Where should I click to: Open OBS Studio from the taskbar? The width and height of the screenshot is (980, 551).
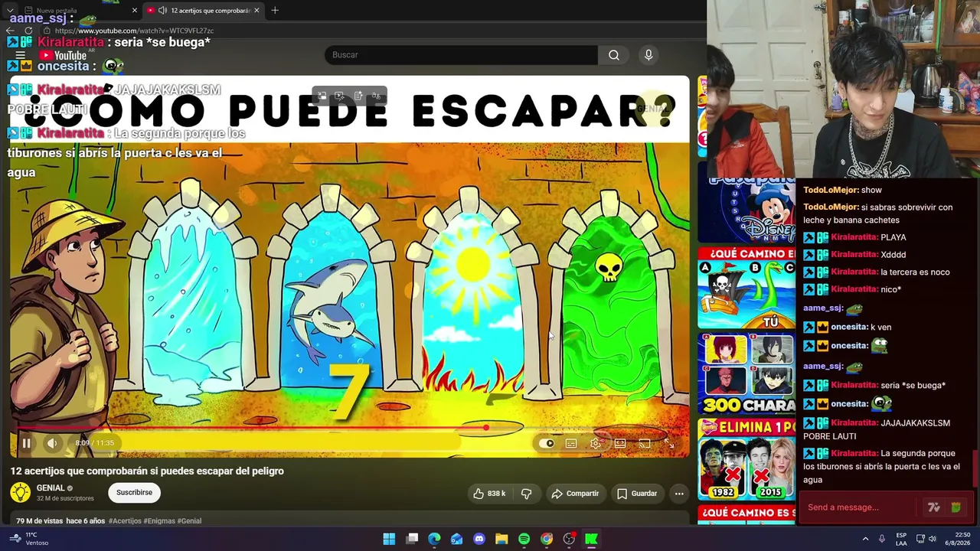tap(569, 540)
